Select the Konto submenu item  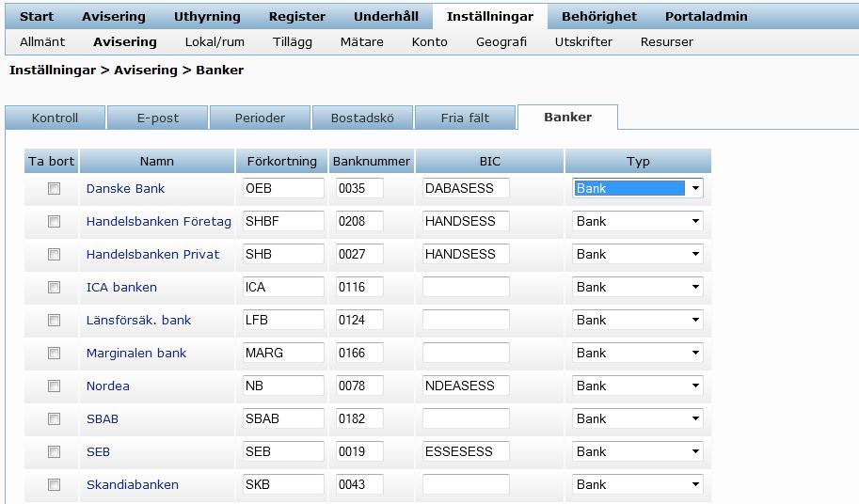tap(429, 41)
